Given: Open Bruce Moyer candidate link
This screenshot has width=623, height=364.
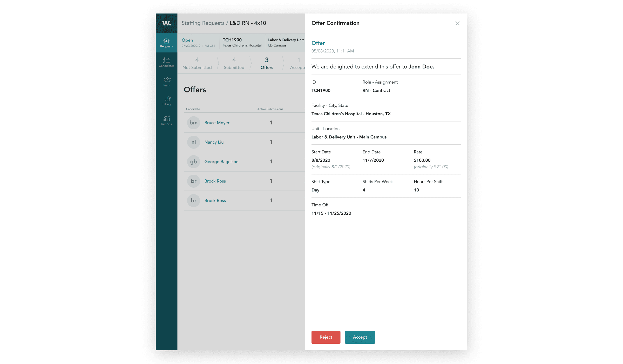Looking at the screenshot, I should pyautogui.click(x=217, y=123).
